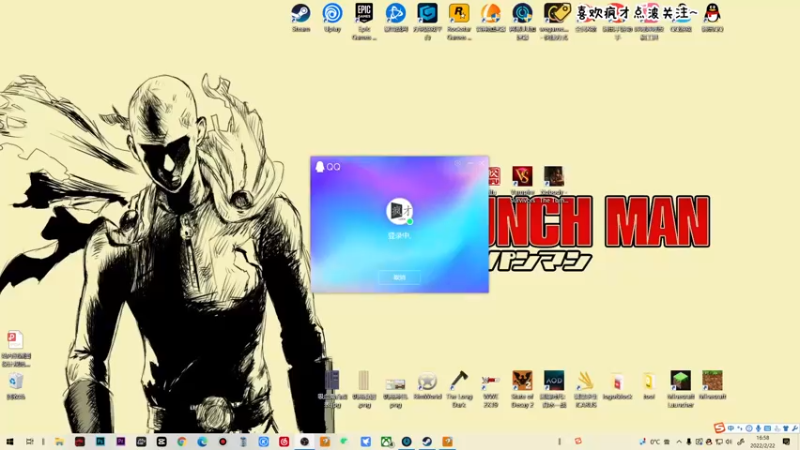Launch Microsoft Edge from taskbar

coord(202,442)
